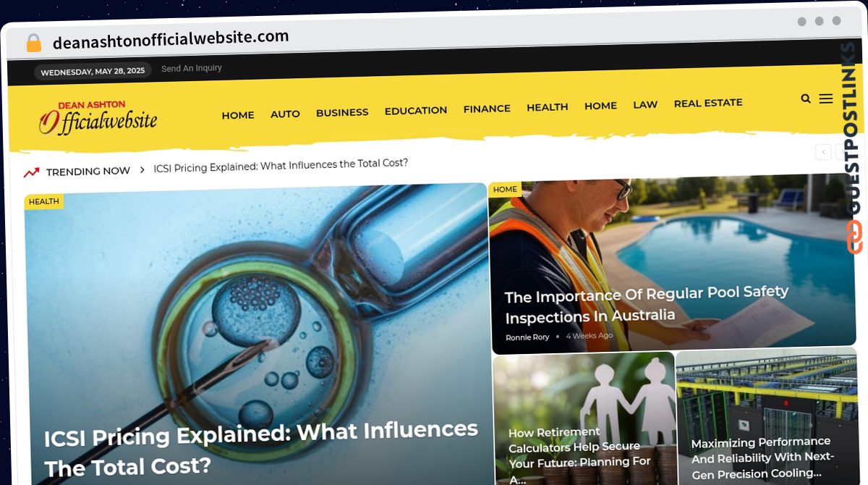The image size is (868, 485).
Task: Navigate to REAL ESTATE section
Action: [x=708, y=103]
